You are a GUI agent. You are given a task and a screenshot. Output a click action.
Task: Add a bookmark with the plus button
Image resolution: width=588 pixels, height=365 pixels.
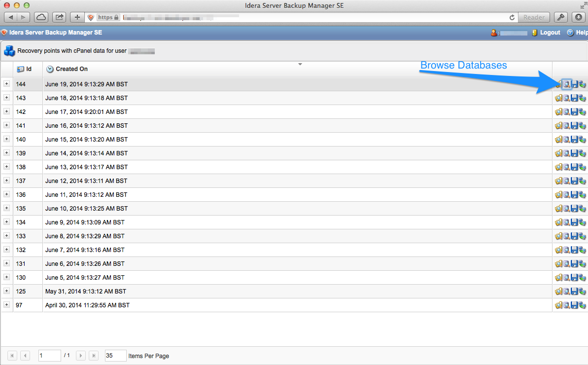77,17
